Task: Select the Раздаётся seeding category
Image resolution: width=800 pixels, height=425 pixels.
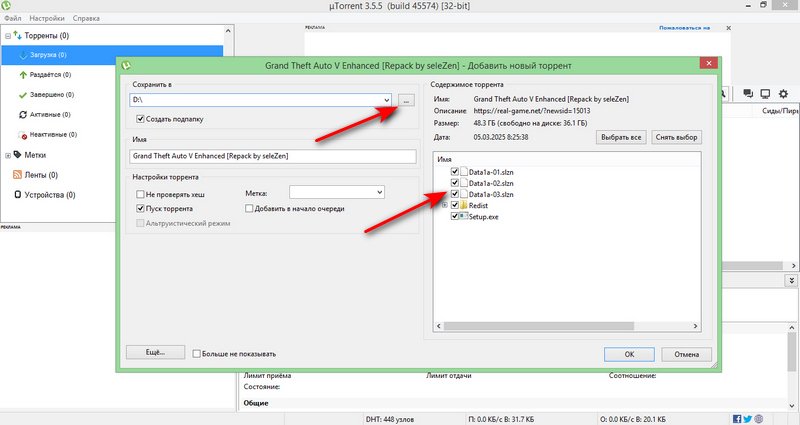Action: pos(50,75)
